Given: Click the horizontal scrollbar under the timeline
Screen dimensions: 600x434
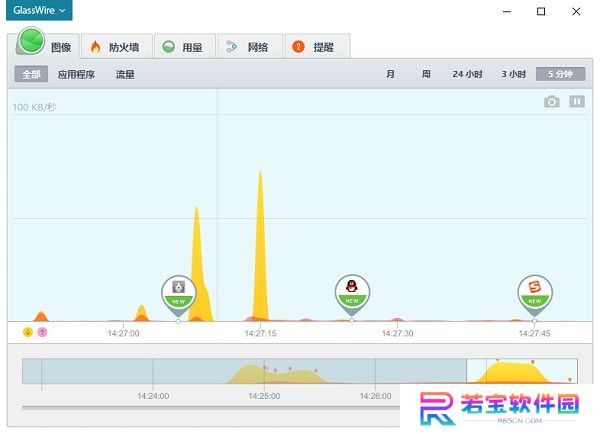Looking at the screenshot, I should pyautogui.click(x=211, y=408).
